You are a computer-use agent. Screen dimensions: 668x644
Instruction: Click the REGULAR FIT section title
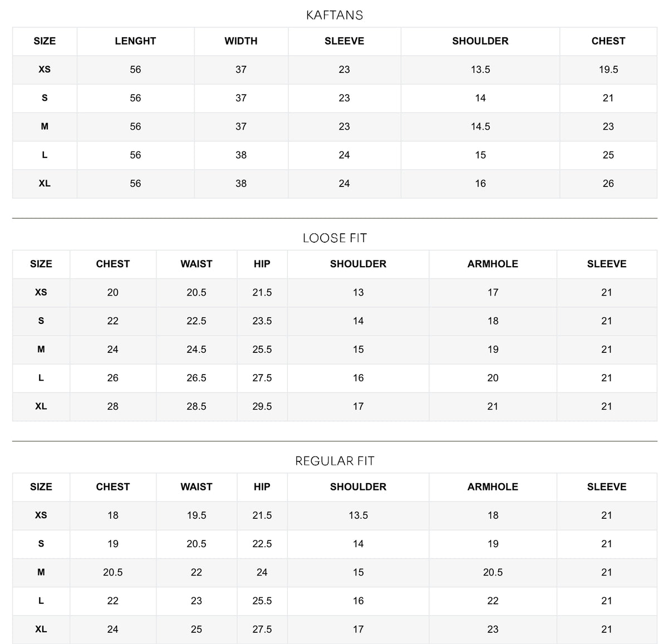coord(335,461)
